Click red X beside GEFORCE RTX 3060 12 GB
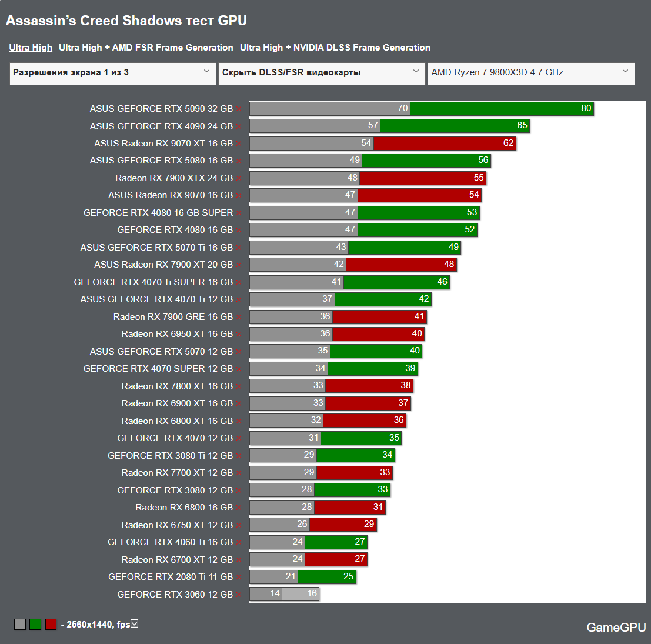The height and width of the screenshot is (644, 651). (x=239, y=595)
